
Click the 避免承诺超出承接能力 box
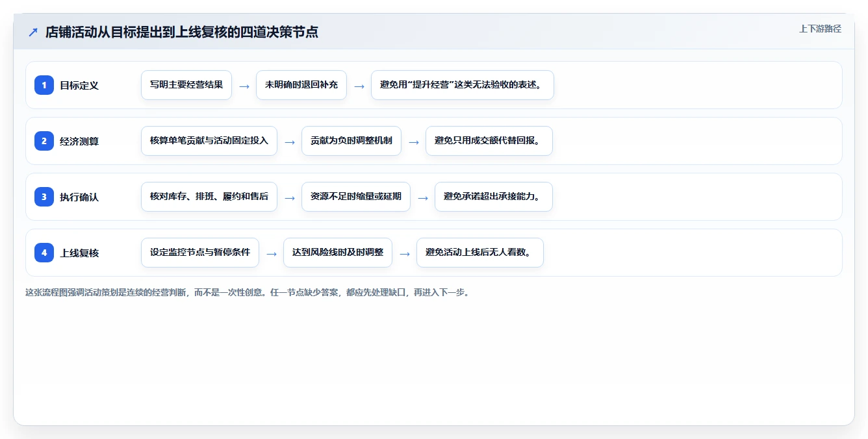pyautogui.click(x=494, y=197)
